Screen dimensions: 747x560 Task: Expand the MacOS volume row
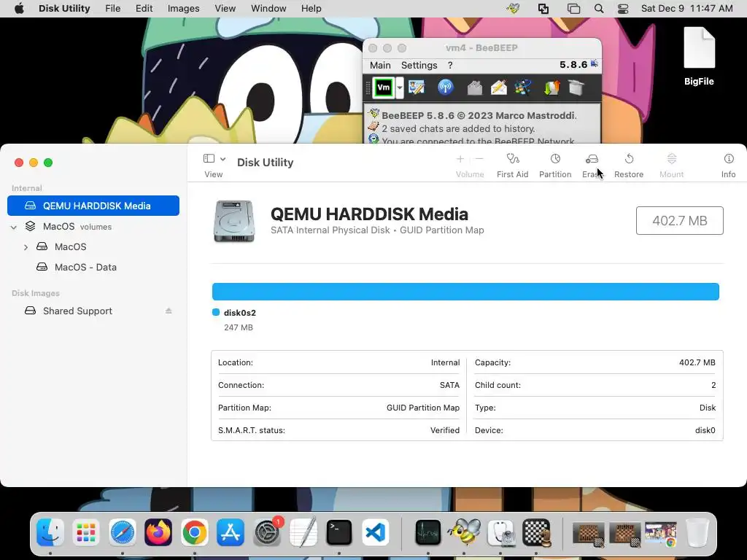(26, 247)
